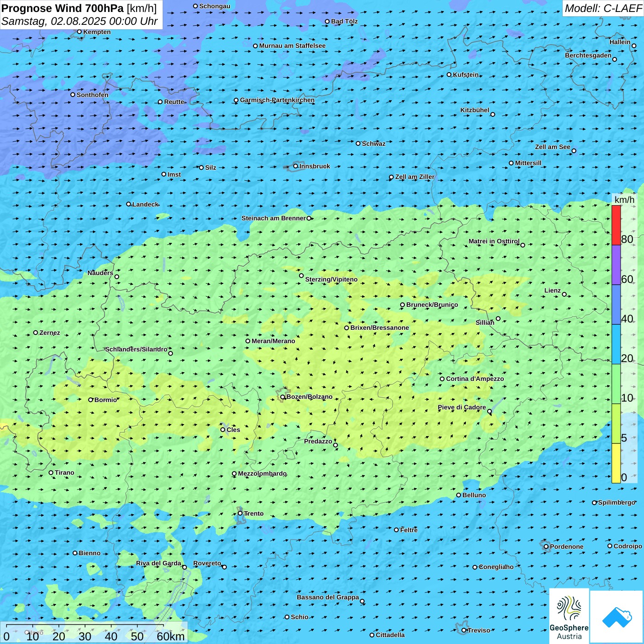Click the light green 10 km/h legend band
This screenshot has width=644, height=644.
(x=616, y=384)
